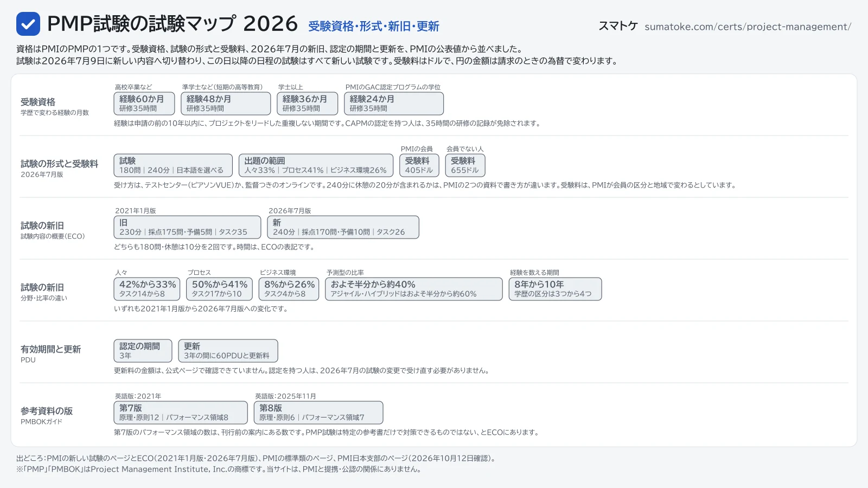Select the 経験36か月 card
868x488 pixels.
308,104
